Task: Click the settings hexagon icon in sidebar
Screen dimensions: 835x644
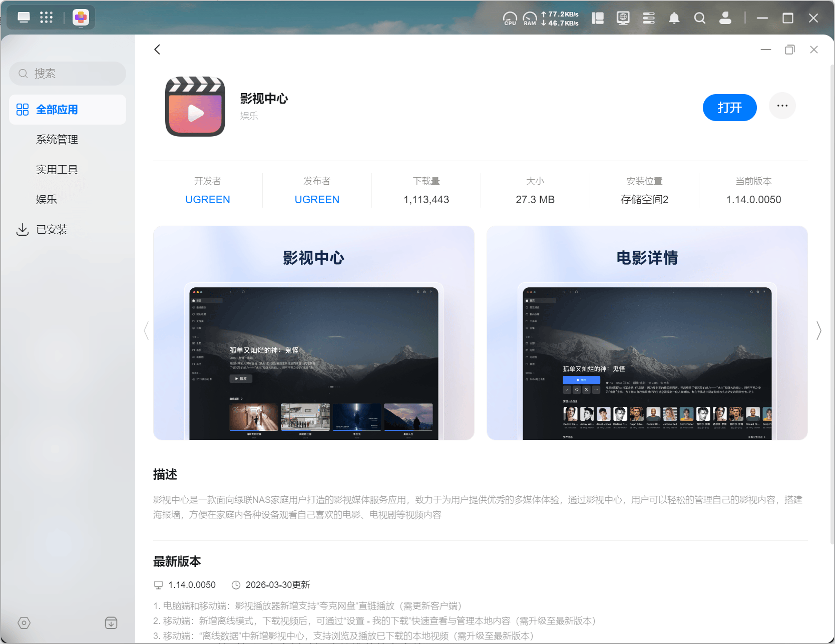Action: pos(24,622)
